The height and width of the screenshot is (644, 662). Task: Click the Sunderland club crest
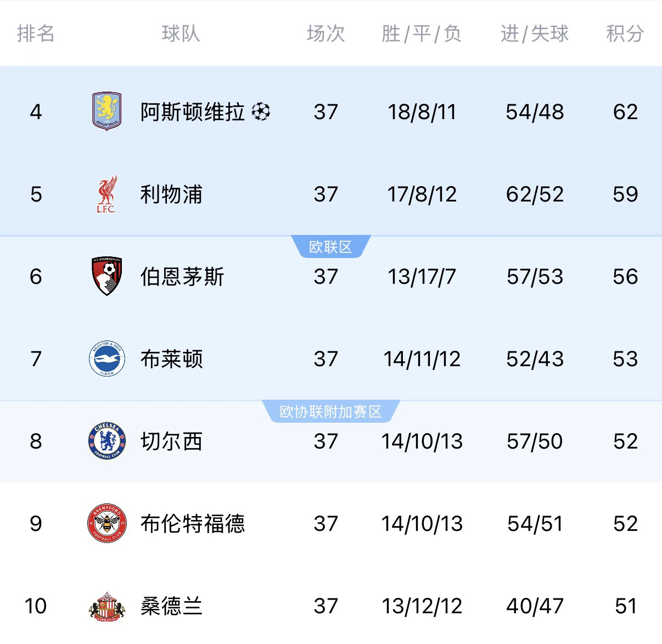pos(106,607)
